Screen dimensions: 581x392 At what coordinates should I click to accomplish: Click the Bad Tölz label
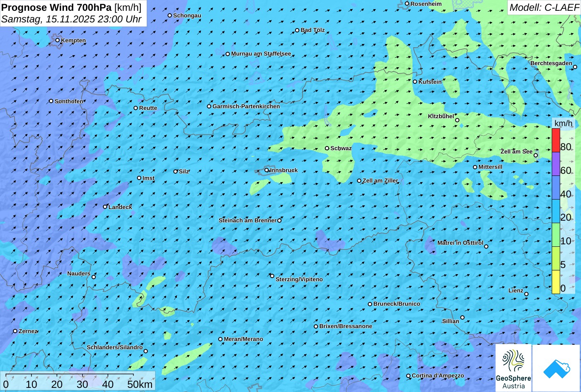[312, 30]
